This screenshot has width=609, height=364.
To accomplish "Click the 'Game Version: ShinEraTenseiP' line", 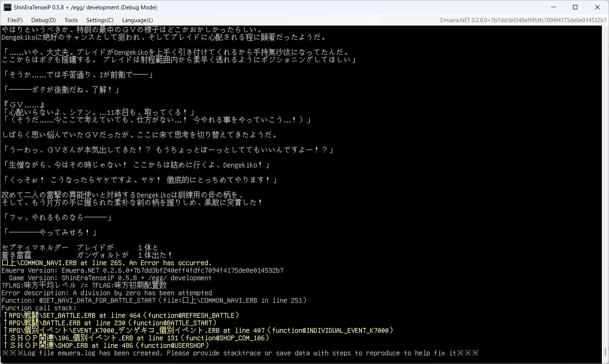I will [x=110, y=278].
